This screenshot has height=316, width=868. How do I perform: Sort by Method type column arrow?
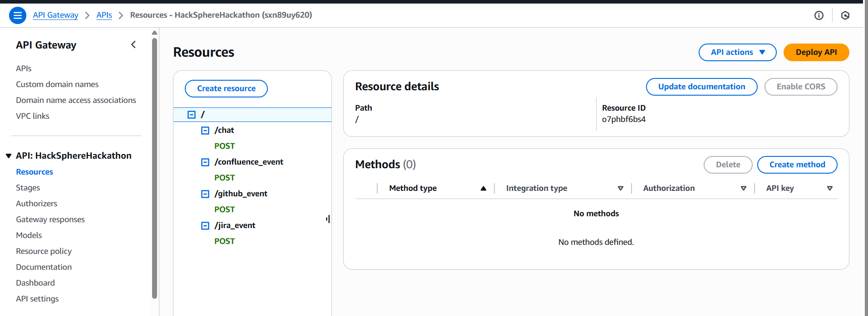point(483,189)
